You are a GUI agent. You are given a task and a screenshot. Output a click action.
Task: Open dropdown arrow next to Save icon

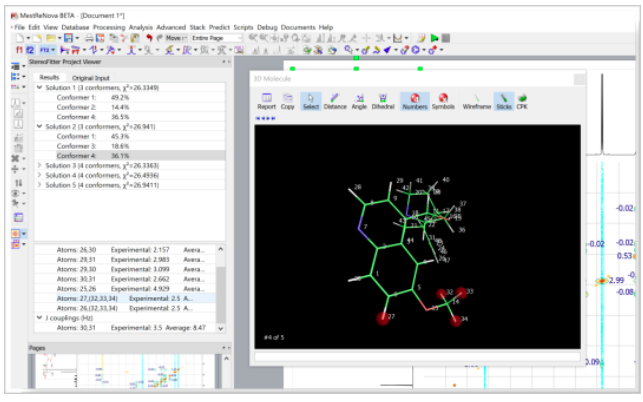[77, 38]
